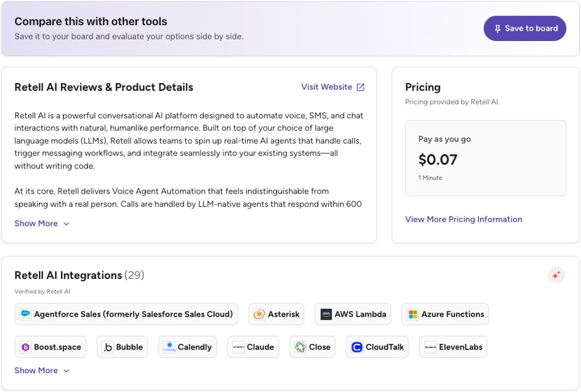Click the Salesforce cloud logo icon

25,314
